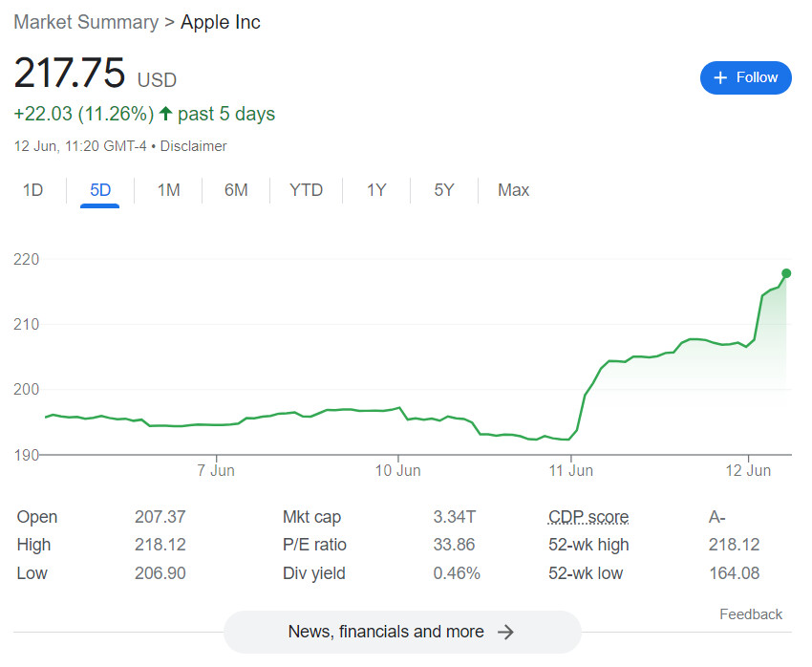812x667 pixels.
Task: Click the CDP score label
Action: click(x=588, y=517)
